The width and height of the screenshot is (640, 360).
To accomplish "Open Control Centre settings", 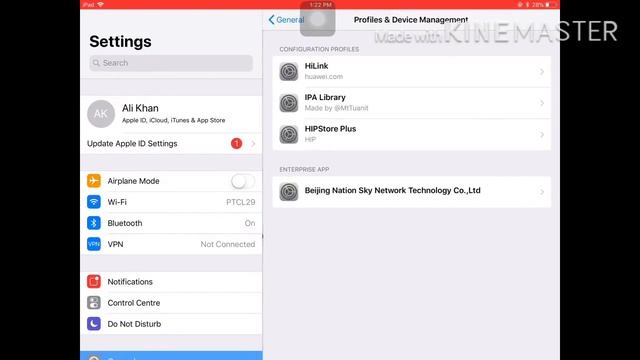I will click(171, 303).
